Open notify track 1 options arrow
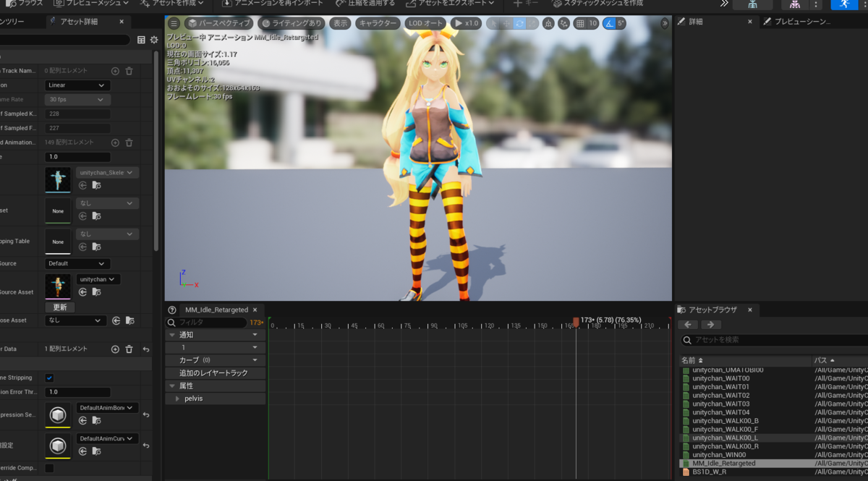The width and height of the screenshot is (868, 481). tap(255, 348)
